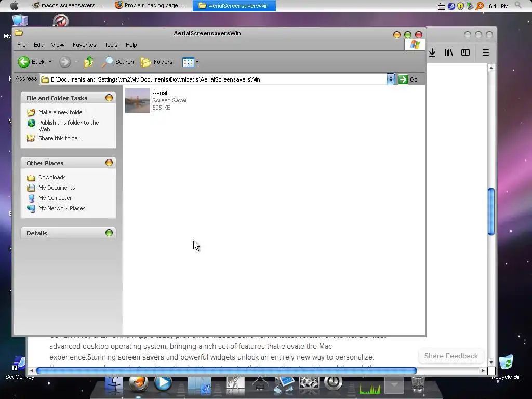Switch to Problem loading page taskbar window
This screenshot has width=532, height=399.
(151, 5)
